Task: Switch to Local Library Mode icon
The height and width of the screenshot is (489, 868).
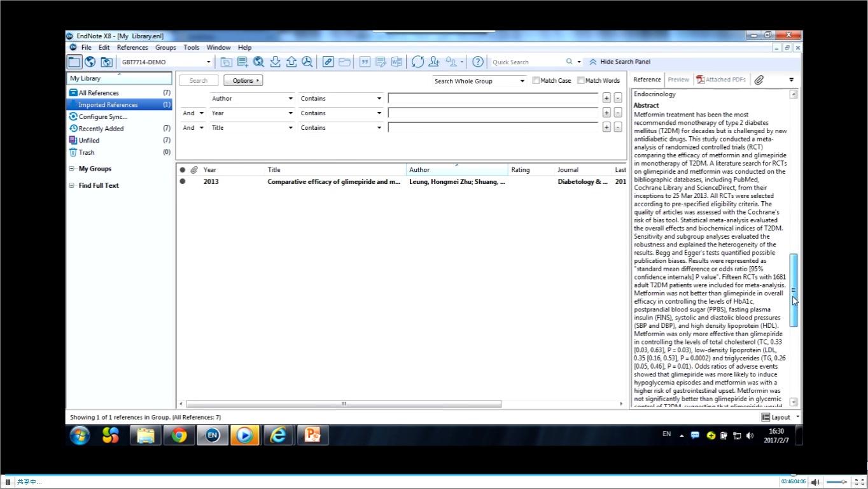Action: tap(74, 62)
